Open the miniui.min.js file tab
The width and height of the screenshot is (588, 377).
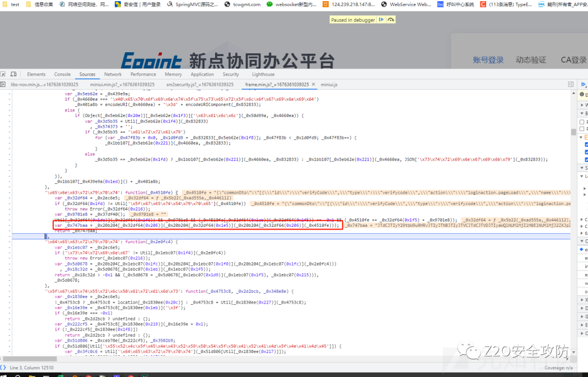pos(122,85)
